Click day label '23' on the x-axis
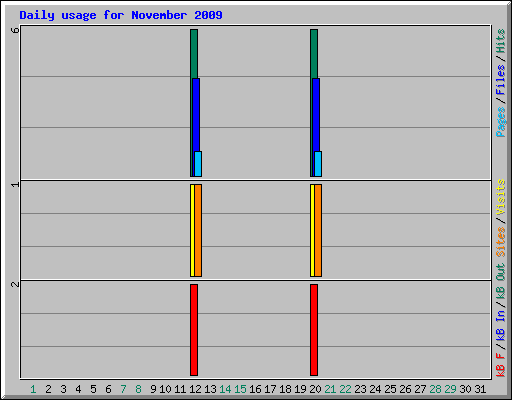The image size is (512, 400). [360, 389]
